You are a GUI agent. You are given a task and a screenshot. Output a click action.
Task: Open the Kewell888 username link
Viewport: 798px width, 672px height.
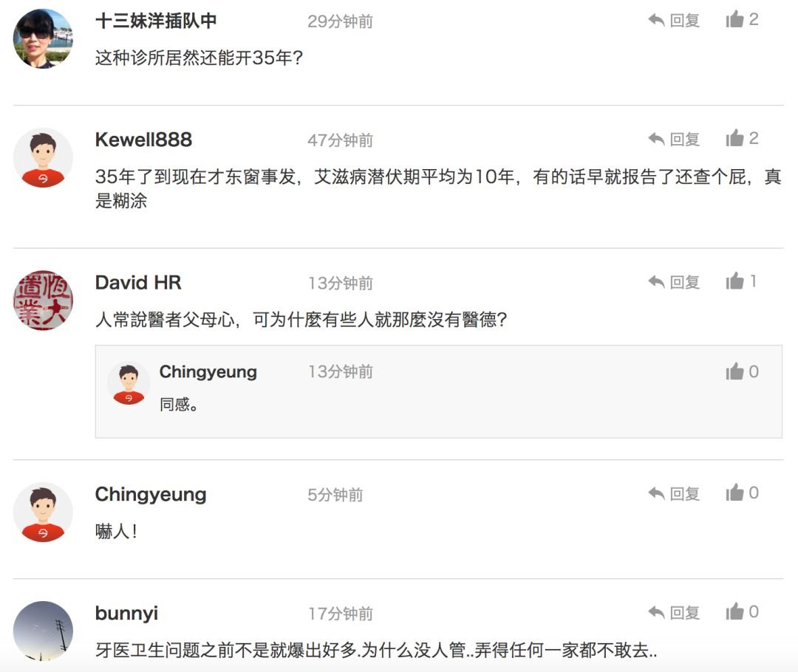[x=143, y=140]
